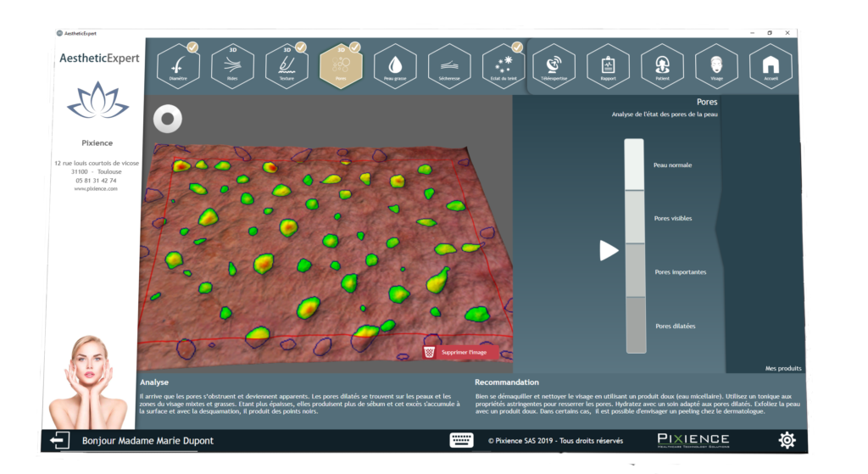Click the AestheticExpert title text
868x474 pixels.
(99, 59)
